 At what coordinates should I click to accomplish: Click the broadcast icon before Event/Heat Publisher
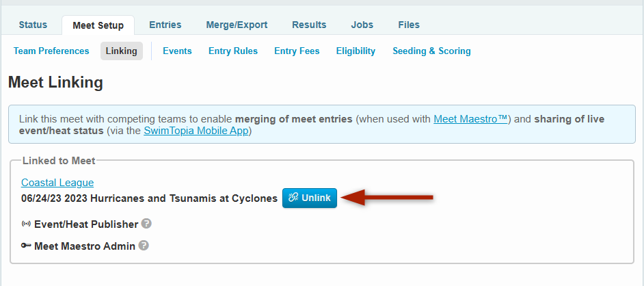tap(27, 224)
